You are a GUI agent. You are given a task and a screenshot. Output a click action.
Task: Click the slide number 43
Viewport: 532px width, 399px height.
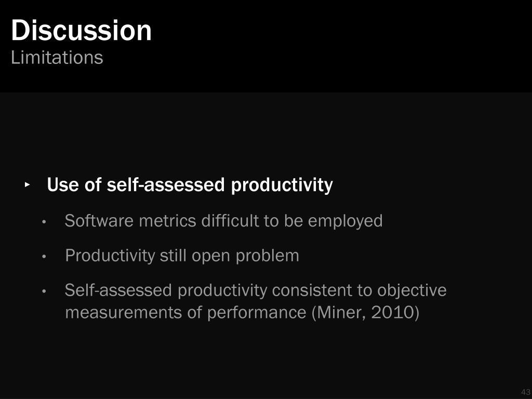pyautogui.click(x=526, y=392)
